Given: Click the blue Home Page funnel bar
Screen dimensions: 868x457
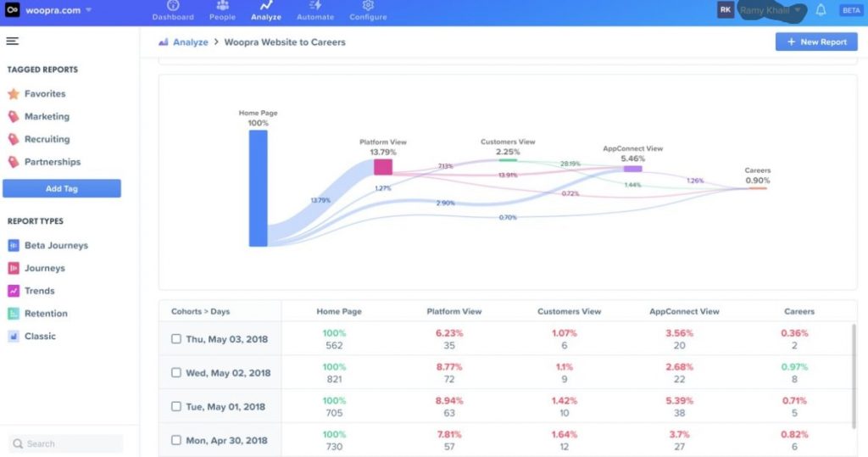Looking at the screenshot, I should click(x=258, y=188).
